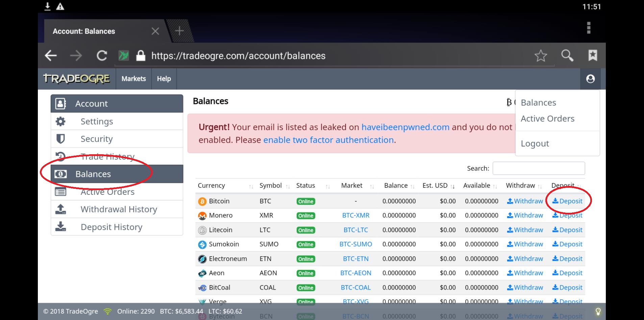Sort table by Balance column
The height and width of the screenshot is (320, 644).
(x=396, y=186)
